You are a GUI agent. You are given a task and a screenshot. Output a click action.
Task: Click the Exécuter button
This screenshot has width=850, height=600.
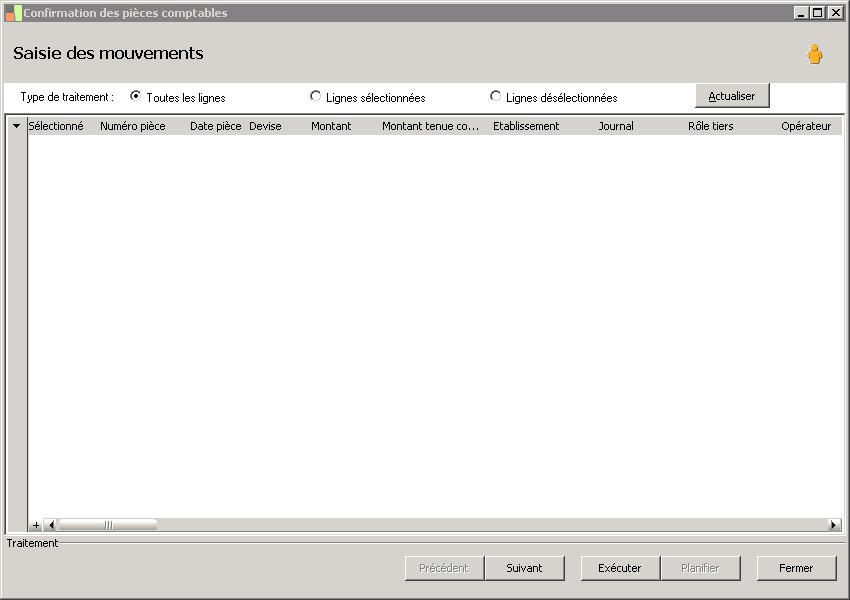click(620, 568)
